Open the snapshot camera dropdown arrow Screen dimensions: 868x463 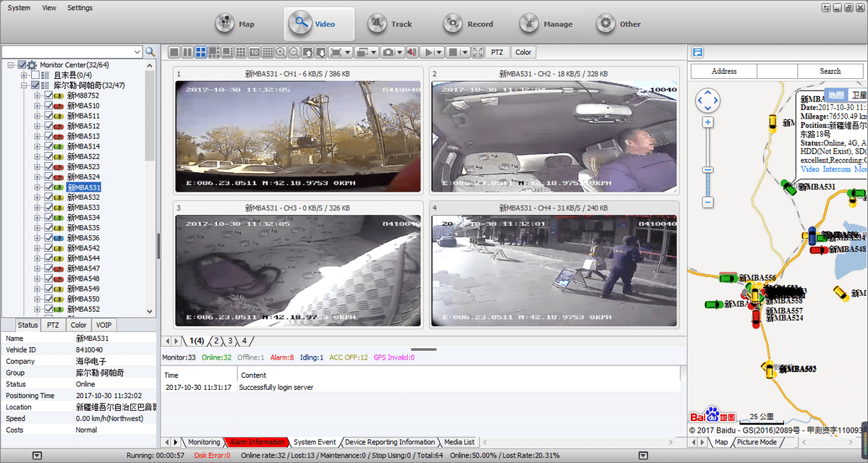[399, 52]
